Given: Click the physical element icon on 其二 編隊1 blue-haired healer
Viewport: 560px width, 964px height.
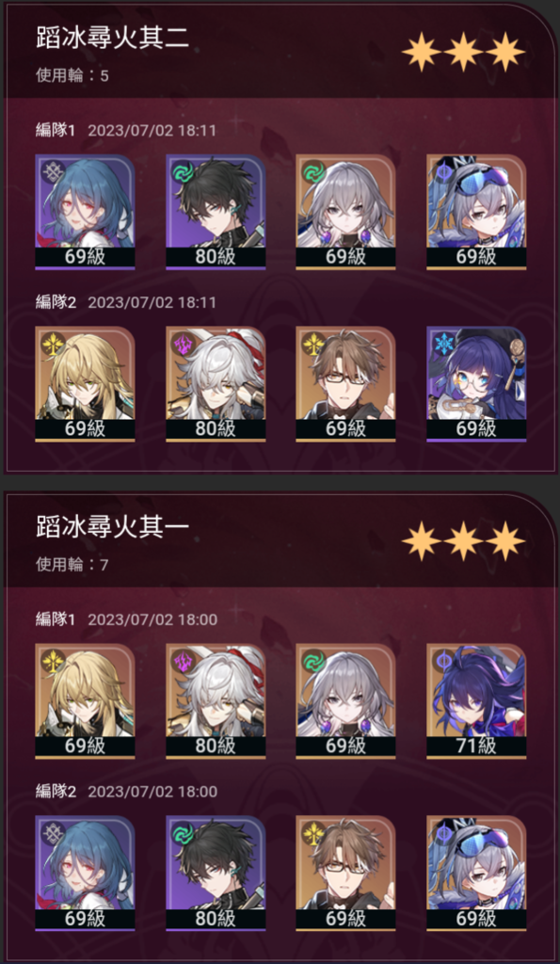Looking at the screenshot, I should [51, 170].
